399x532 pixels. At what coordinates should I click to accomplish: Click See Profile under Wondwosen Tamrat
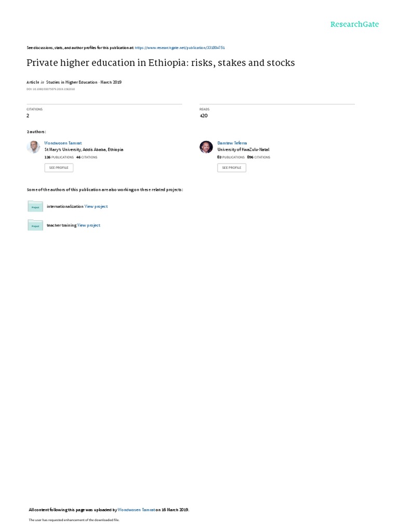coord(59,168)
